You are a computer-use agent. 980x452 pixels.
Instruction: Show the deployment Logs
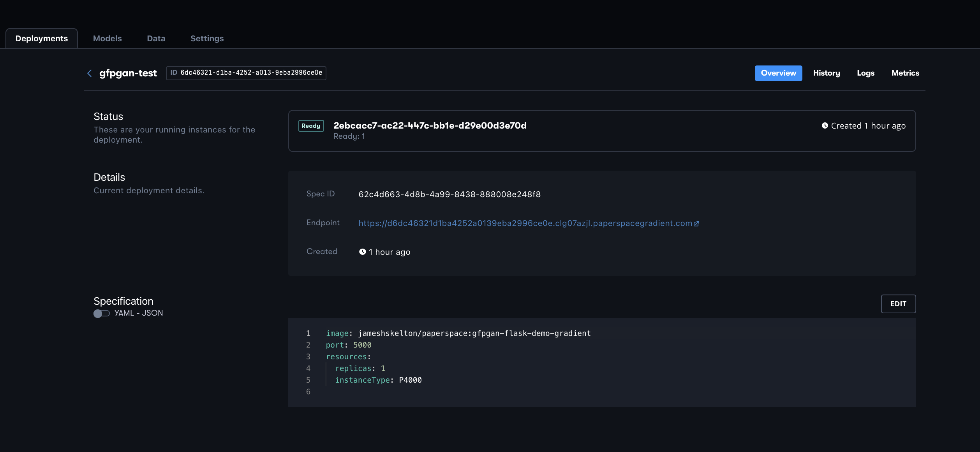(x=865, y=73)
